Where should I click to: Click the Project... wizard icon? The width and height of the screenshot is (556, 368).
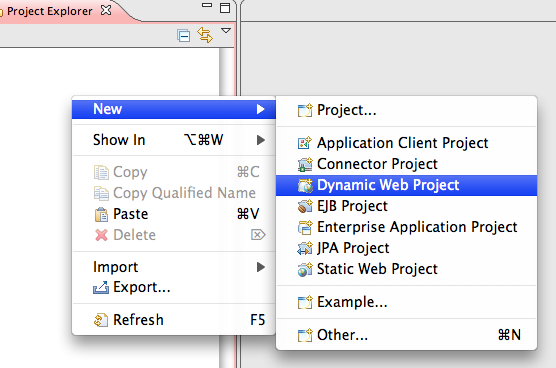coord(305,111)
